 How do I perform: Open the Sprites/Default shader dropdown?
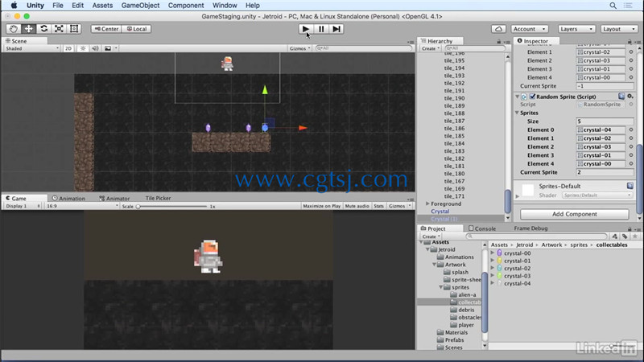click(597, 195)
